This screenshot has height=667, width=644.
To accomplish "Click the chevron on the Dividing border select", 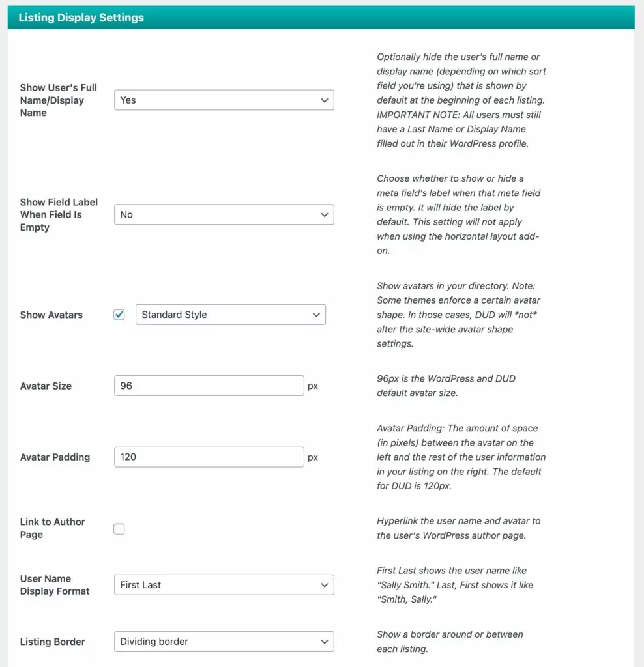I will point(325,642).
